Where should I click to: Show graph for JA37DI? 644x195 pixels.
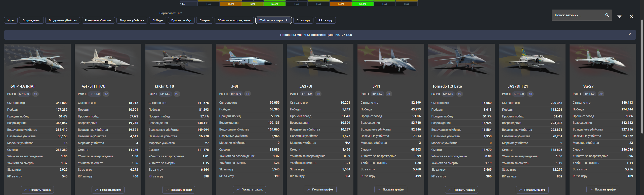click(320, 189)
